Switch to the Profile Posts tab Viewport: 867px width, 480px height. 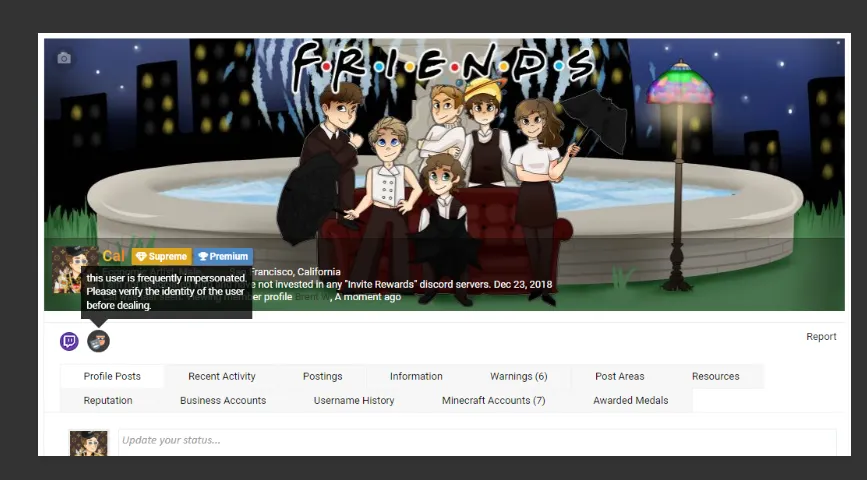tap(112, 376)
